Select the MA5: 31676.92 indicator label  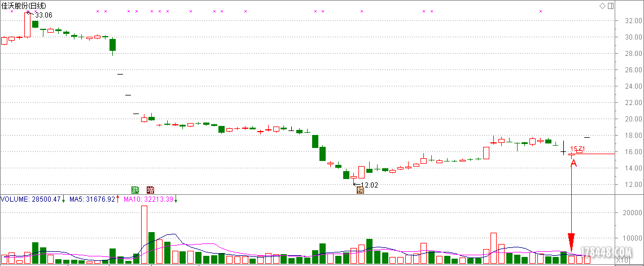[x=92, y=199]
